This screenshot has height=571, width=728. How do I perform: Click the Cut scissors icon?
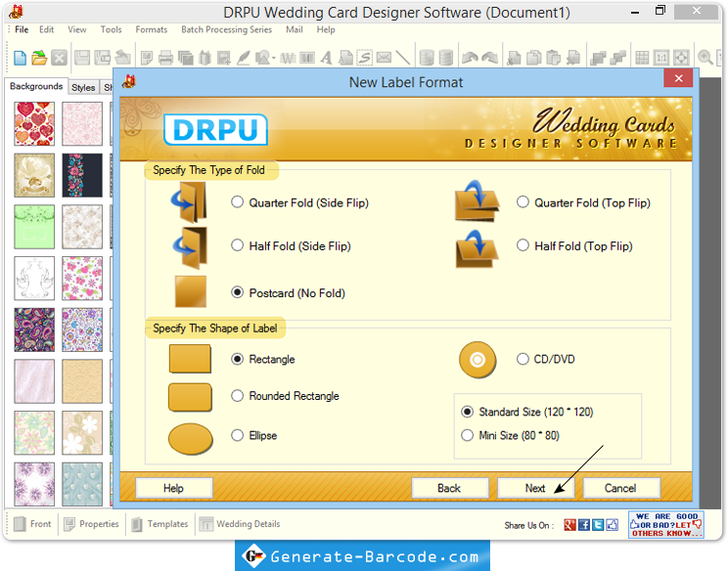(x=514, y=58)
